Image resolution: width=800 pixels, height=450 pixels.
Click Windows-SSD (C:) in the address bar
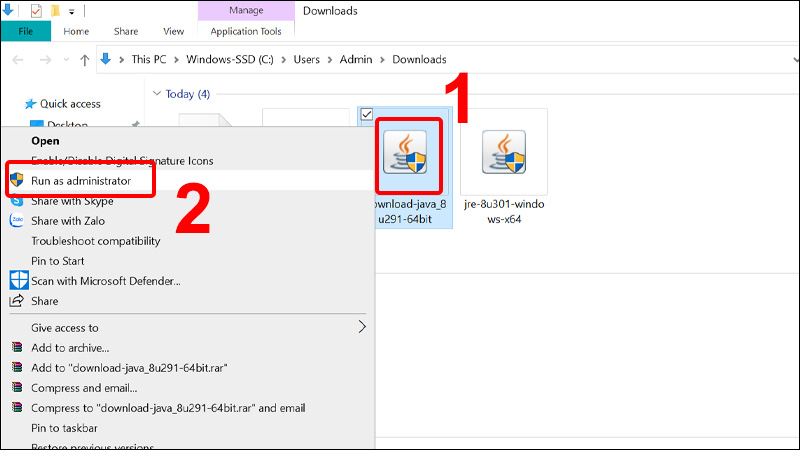point(230,59)
